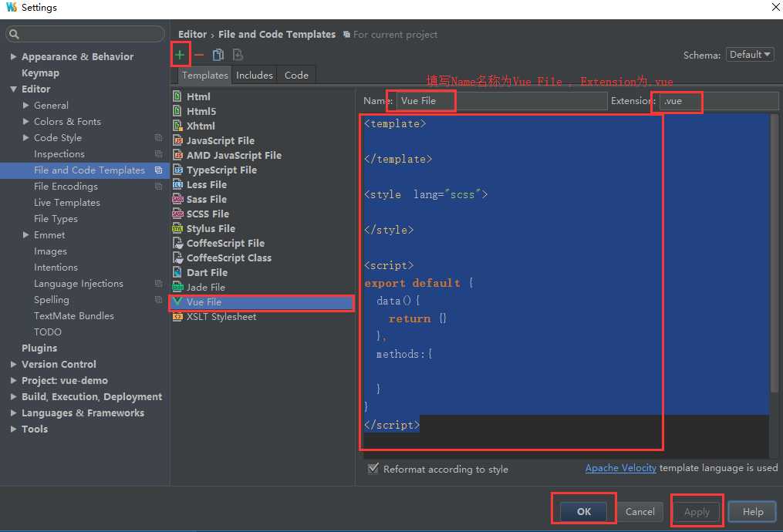This screenshot has width=783, height=532.
Task: Expand Project: vue-demo section
Action: 13,380
